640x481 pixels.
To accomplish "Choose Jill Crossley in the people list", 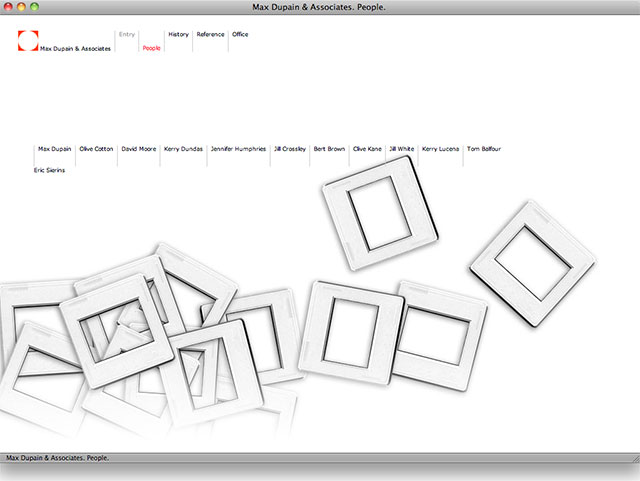I will [290, 149].
